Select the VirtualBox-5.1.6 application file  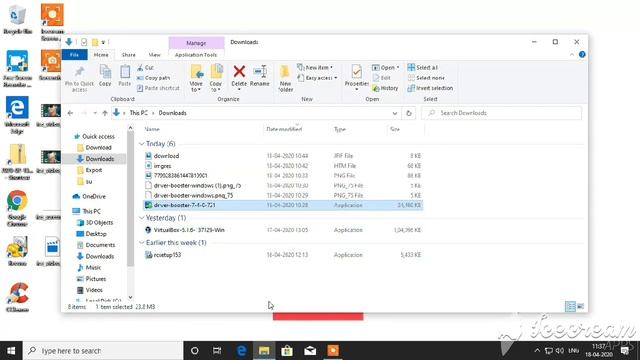(x=283, y=230)
